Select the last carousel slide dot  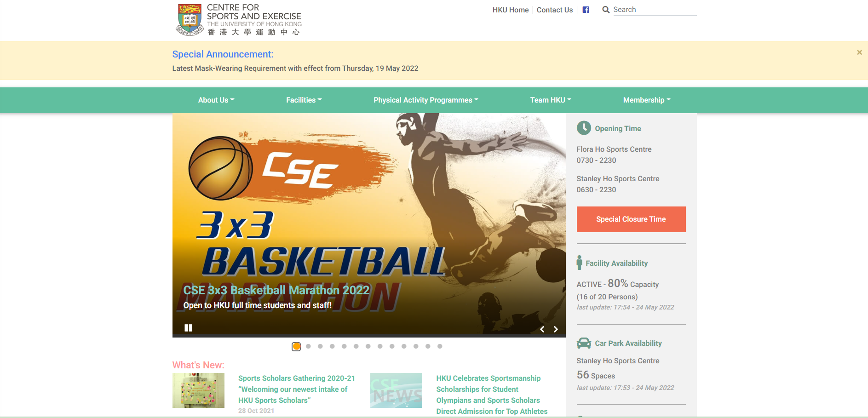[x=440, y=346]
